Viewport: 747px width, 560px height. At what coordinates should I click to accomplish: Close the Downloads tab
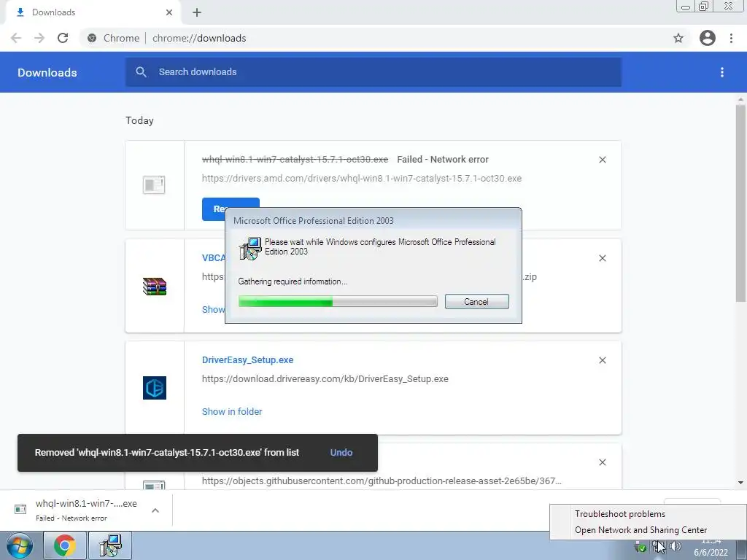169,12
